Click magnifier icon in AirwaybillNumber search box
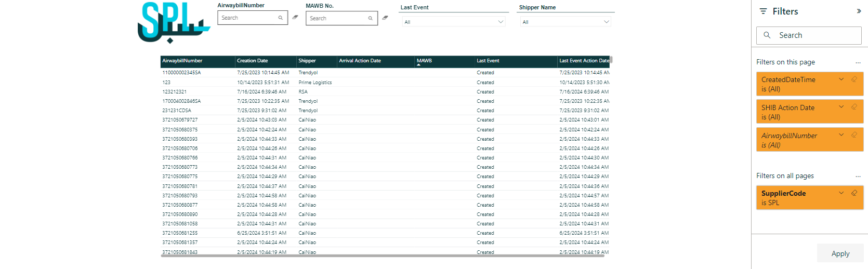 [x=280, y=18]
